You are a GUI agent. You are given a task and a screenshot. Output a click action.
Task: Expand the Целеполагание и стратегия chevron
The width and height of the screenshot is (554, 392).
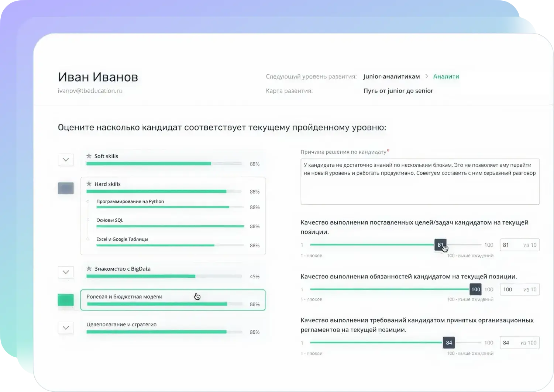(66, 328)
